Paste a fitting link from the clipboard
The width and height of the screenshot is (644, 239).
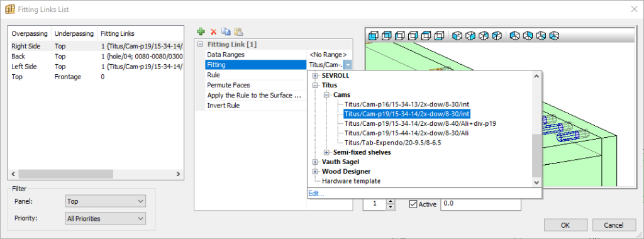(238, 31)
